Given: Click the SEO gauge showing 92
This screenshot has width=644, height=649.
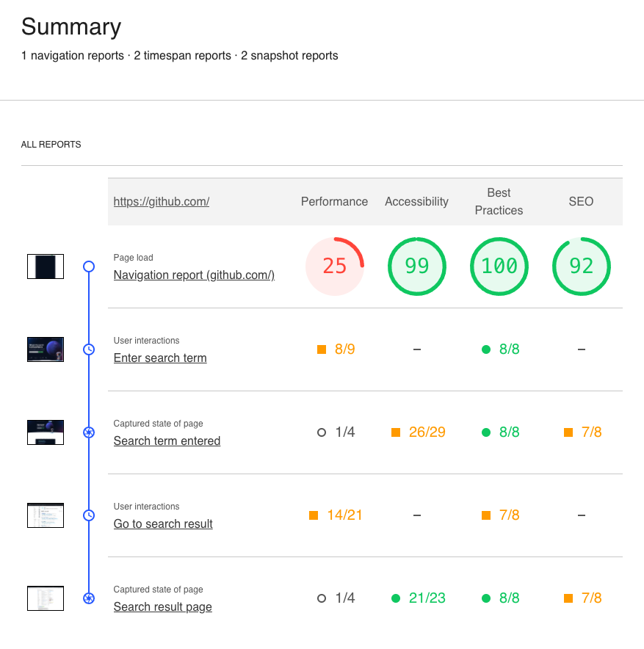Looking at the screenshot, I should pyautogui.click(x=581, y=267).
